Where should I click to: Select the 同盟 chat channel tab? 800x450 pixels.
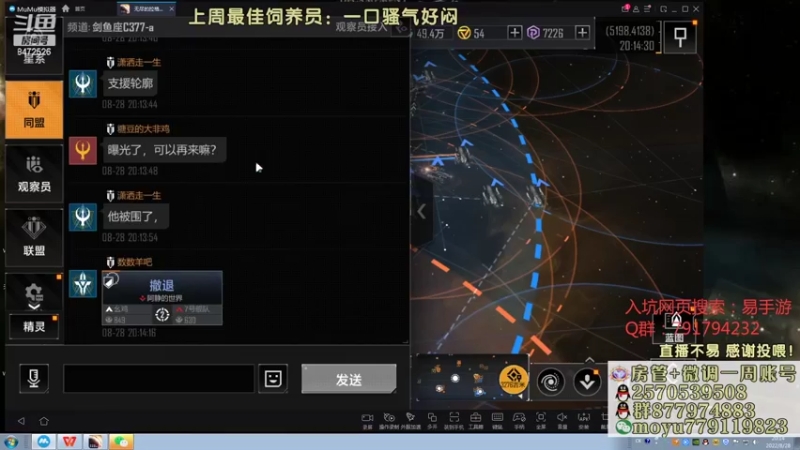[34, 109]
